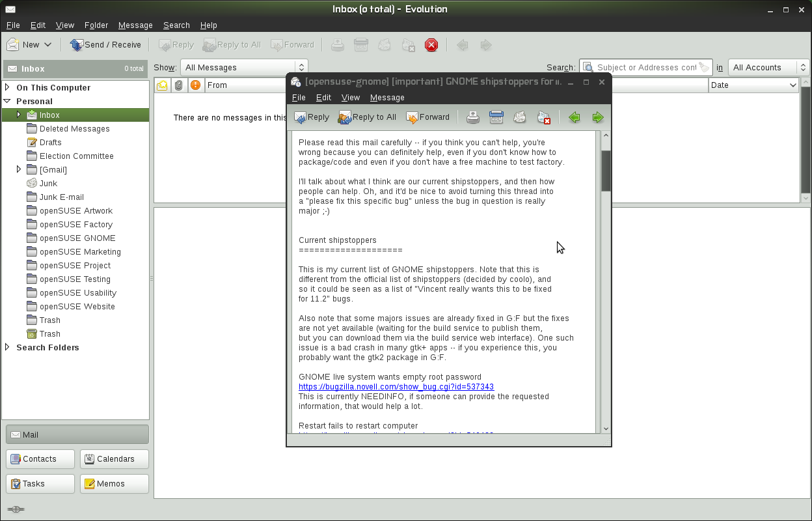Click Forward in the message window toolbar
Screen dimensions: 812x521
click(427, 117)
